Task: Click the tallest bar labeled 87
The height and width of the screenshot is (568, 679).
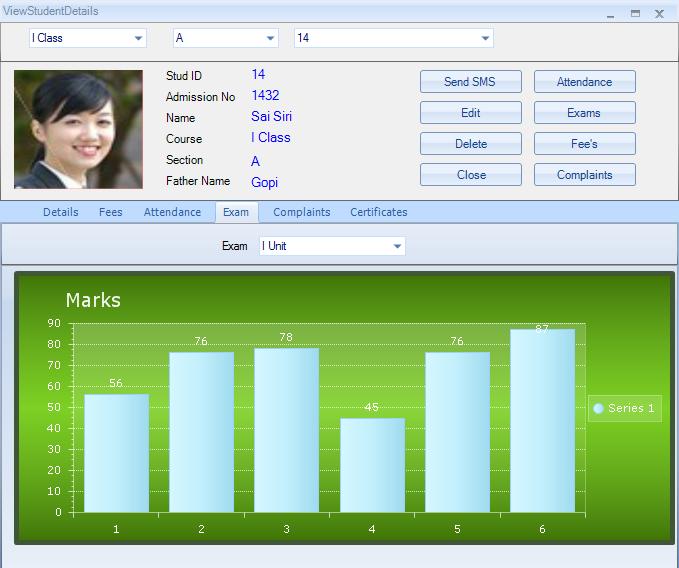Action: [x=542, y=420]
